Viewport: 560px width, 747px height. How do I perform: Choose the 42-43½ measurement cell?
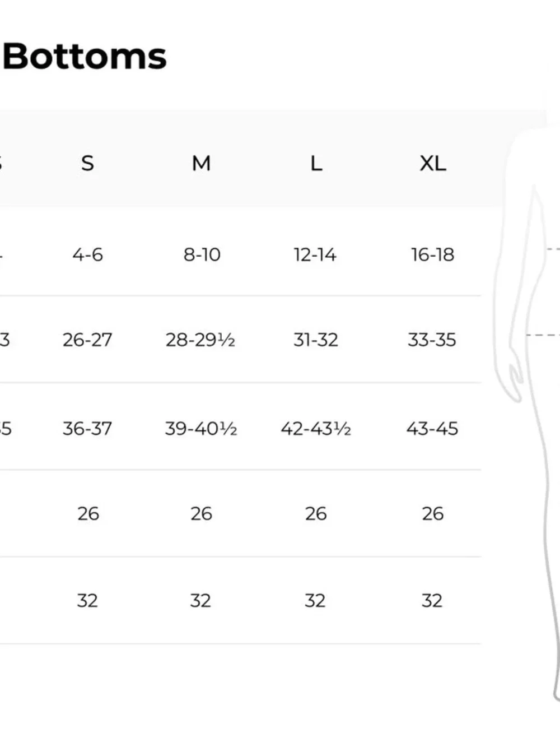[x=316, y=429]
